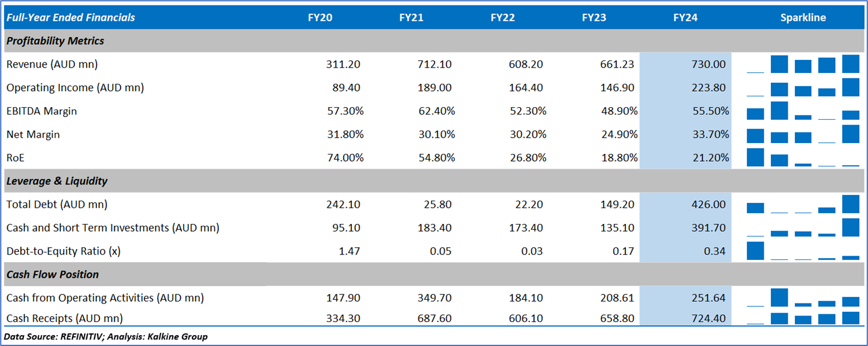Image resolution: width=868 pixels, height=346 pixels.
Task: Select the Leverage & Liquidity section header
Action: coord(57,181)
